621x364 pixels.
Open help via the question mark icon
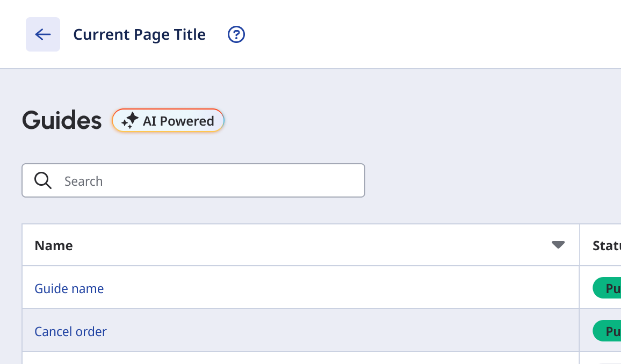point(236,34)
